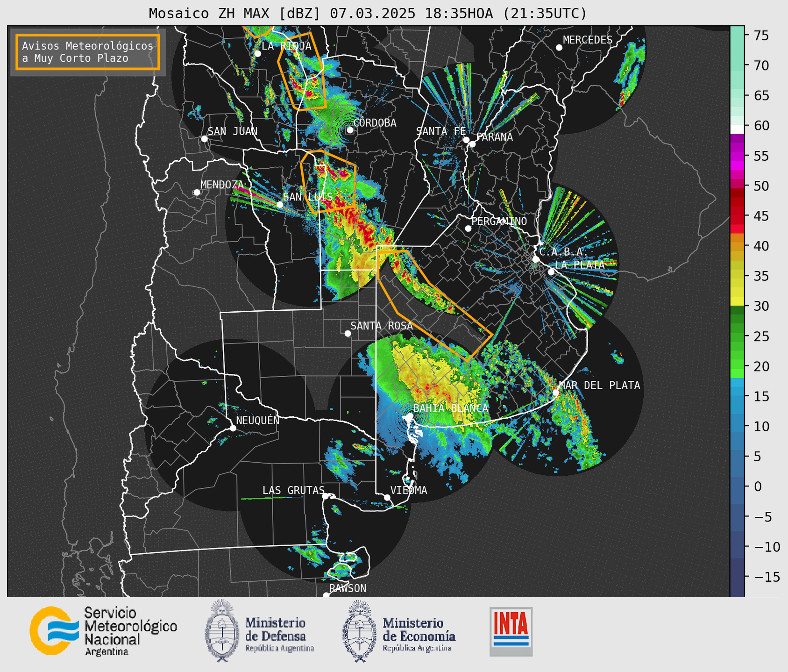Click the Ministerio de Economía emblem
The height and width of the screenshot is (672, 788).
tap(359, 631)
